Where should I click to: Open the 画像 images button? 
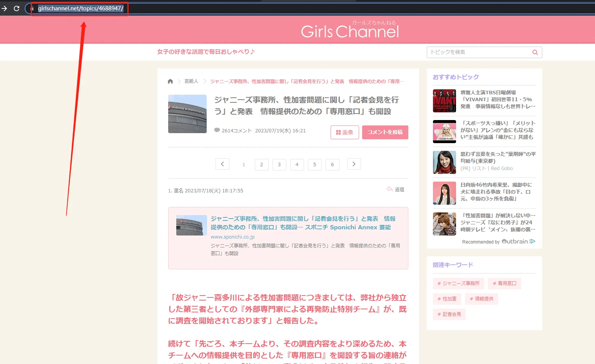(x=345, y=132)
